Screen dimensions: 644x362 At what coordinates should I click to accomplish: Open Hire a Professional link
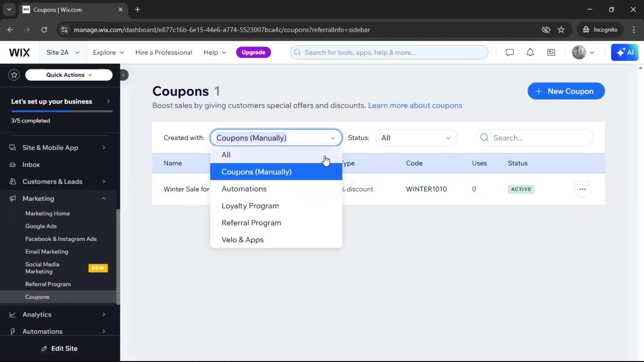pyautogui.click(x=164, y=52)
